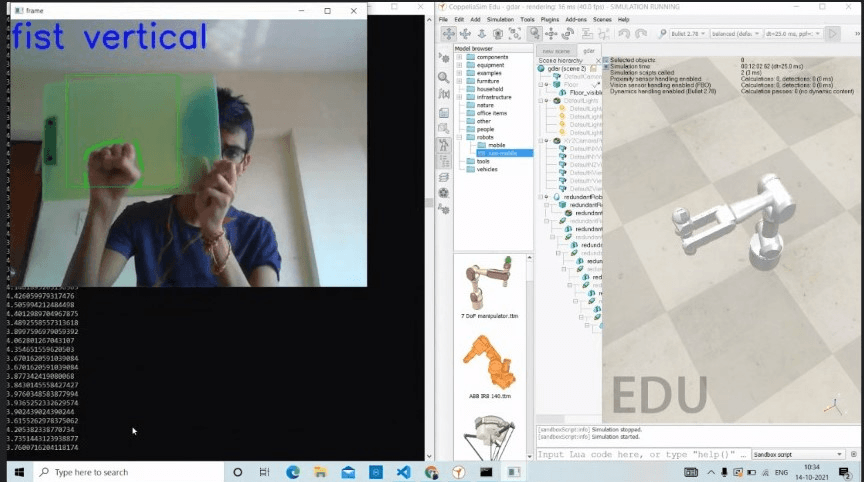Image resolution: width=864 pixels, height=482 pixels.
Task: Switch to the 'new scene' tab
Action: 556,51
